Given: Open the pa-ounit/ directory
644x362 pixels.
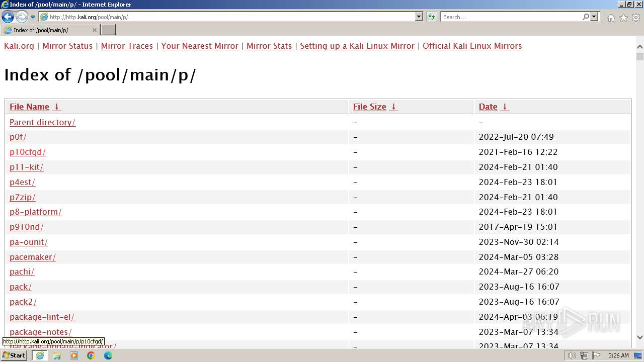Looking at the screenshot, I should [x=29, y=242].
